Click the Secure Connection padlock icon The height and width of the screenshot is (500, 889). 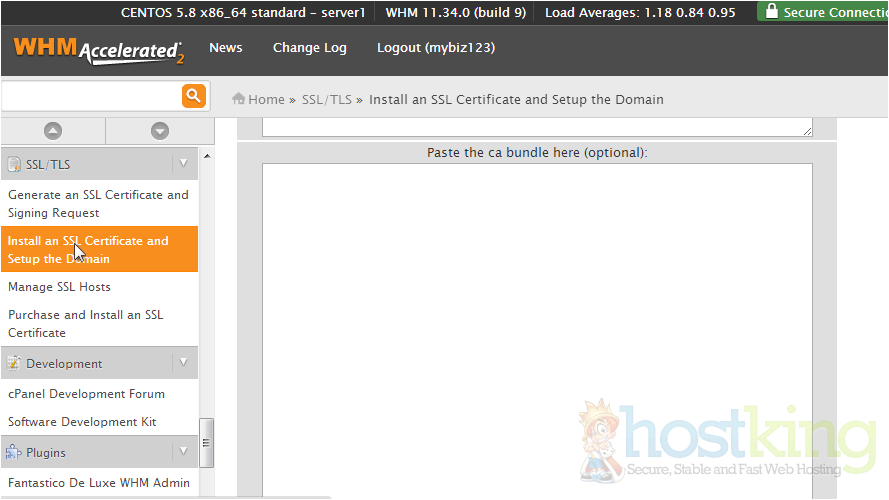pyautogui.click(x=770, y=12)
